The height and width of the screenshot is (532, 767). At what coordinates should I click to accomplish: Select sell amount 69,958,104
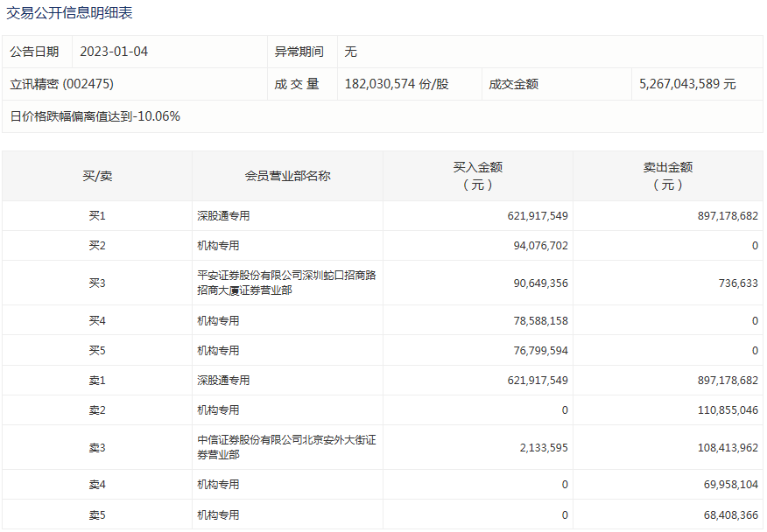pyautogui.click(x=731, y=485)
